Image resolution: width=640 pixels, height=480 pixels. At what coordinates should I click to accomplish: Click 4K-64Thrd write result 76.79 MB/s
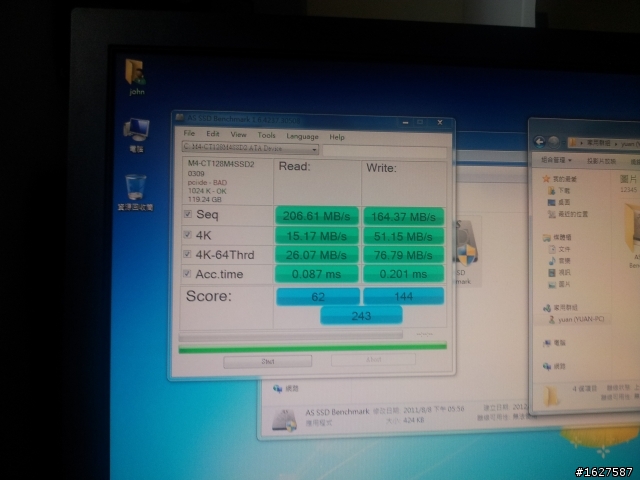[403, 256]
